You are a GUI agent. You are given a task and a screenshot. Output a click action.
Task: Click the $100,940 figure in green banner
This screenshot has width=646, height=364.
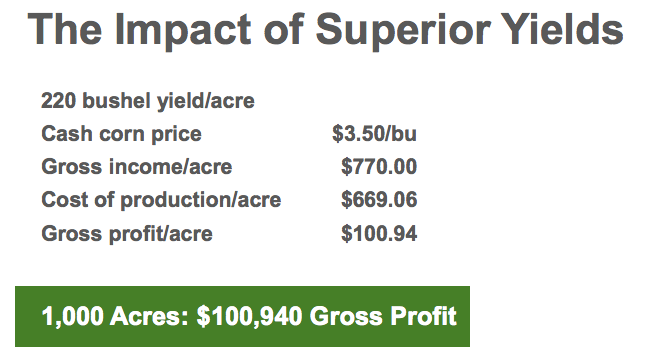click(250, 317)
